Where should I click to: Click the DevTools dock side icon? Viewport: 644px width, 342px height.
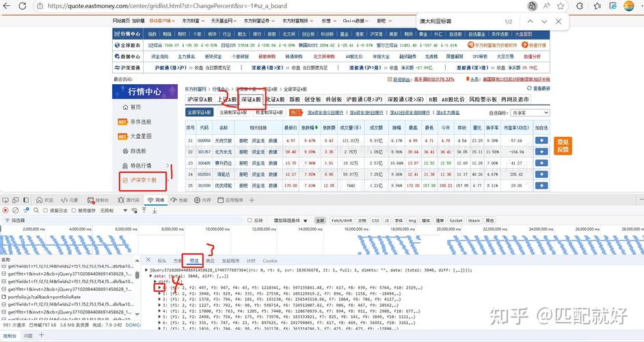[26, 200]
